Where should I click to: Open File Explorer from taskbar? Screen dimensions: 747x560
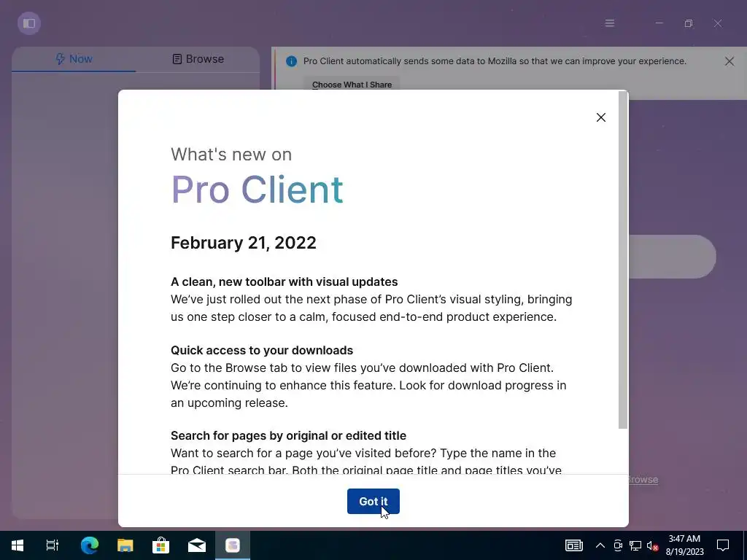pos(125,545)
